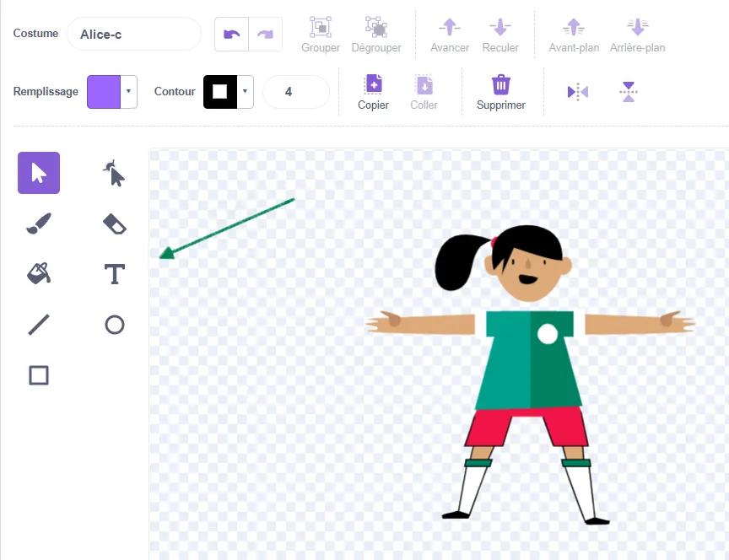Select the Fill bucket tool
The width and height of the screenshot is (729, 560).
point(39,273)
